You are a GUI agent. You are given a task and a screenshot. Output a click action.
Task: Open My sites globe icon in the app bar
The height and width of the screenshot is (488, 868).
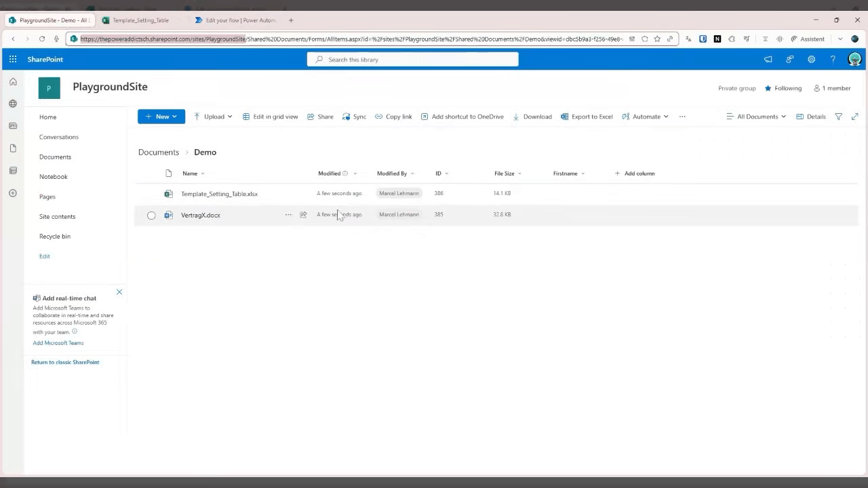pos(13,104)
